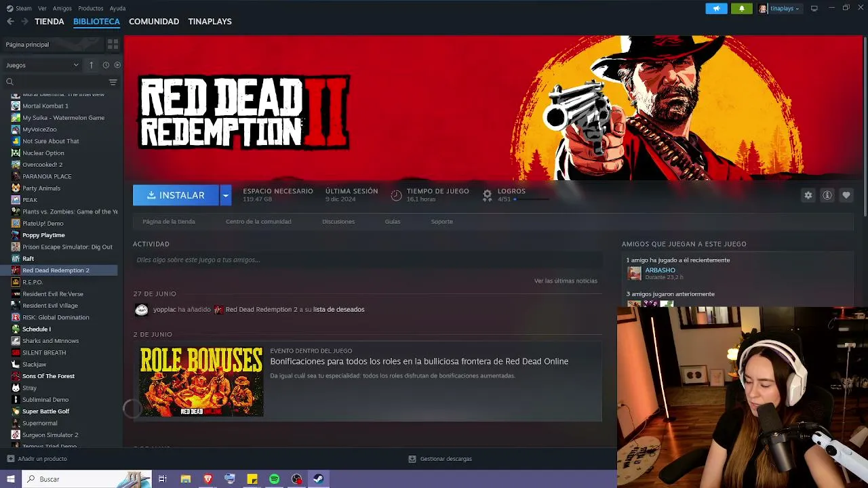Open Task View in the taskbar
Image resolution: width=868 pixels, height=488 pixels.
(x=163, y=479)
